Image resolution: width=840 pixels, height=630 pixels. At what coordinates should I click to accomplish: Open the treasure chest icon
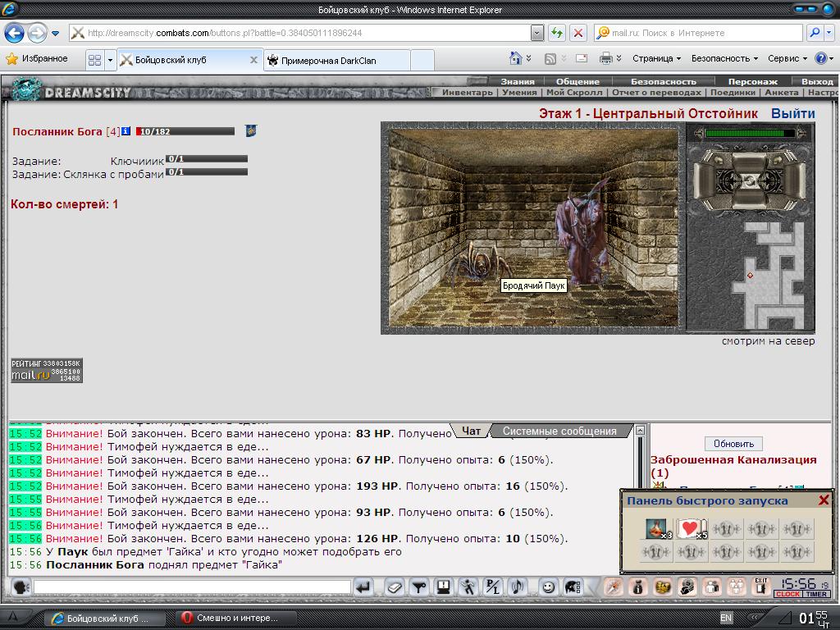(x=663, y=587)
